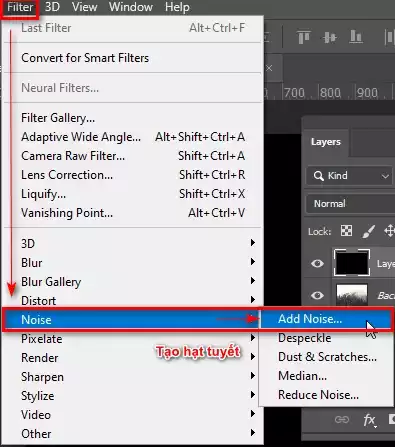This screenshot has width=395, height=447.
Task: Click Add Noise in submenu
Action: pos(326,319)
